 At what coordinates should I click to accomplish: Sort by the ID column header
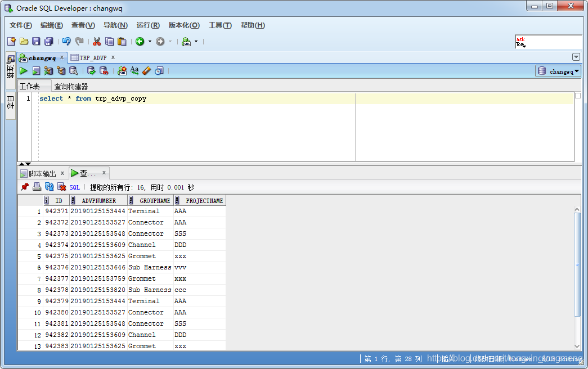56,201
